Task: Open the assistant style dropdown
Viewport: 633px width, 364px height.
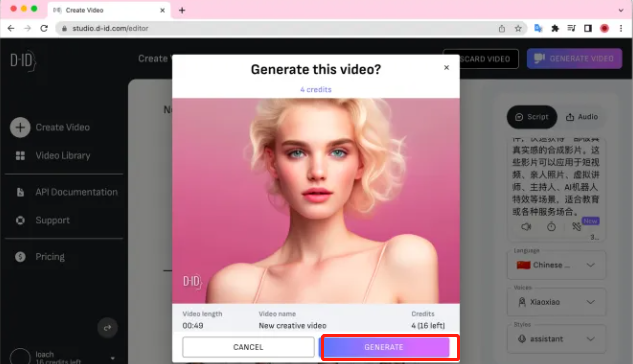Action: coord(556,339)
